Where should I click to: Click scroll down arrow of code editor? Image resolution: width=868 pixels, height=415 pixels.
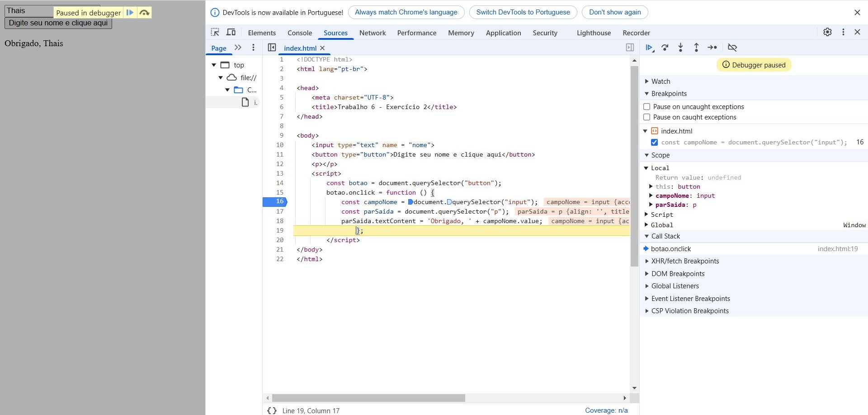tap(634, 388)
